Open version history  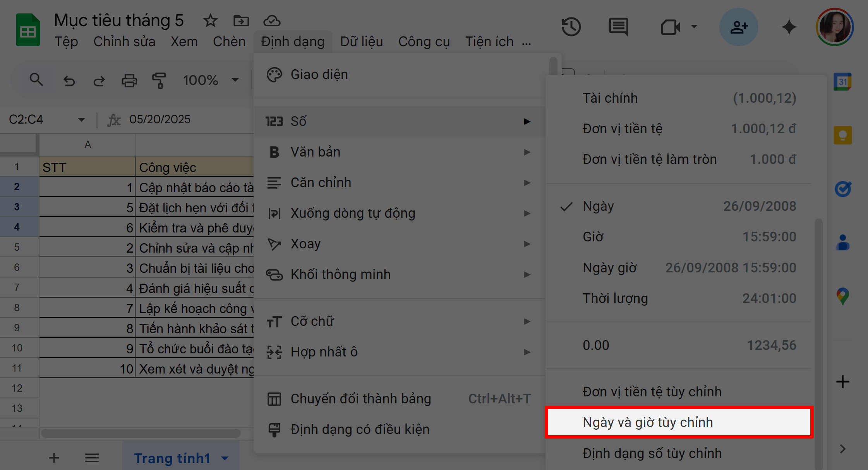(572, 27)
